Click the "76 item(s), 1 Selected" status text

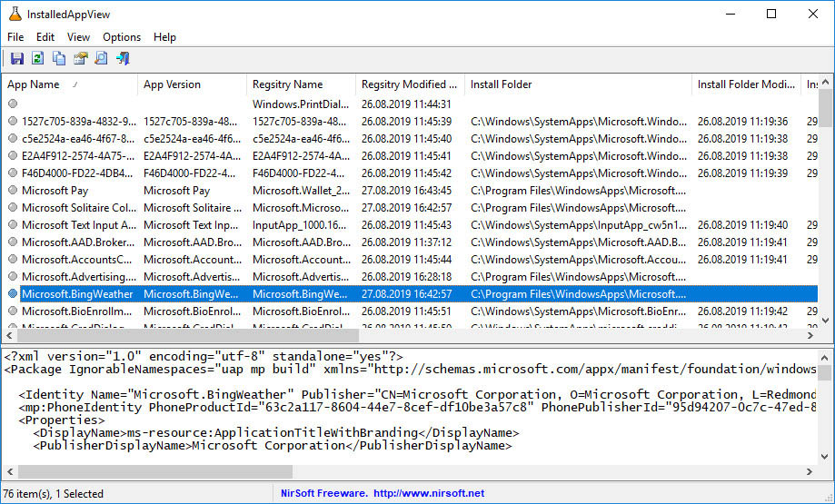point(54,494)
